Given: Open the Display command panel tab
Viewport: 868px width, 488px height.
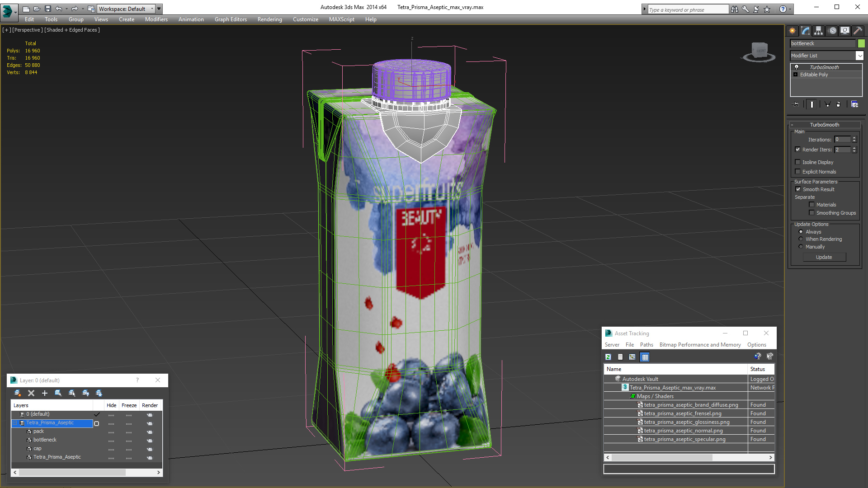Looking at the screenshot, I should (x=845, y=31).
